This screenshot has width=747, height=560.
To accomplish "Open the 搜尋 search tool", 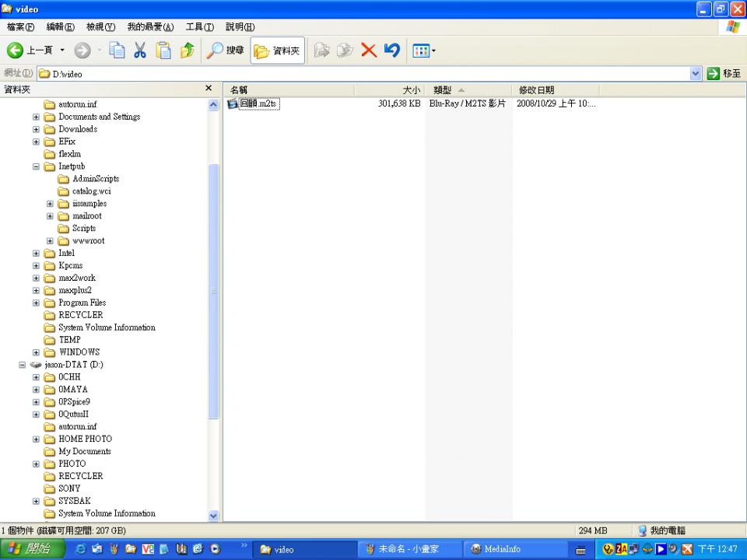I will [x=225, y=50].
